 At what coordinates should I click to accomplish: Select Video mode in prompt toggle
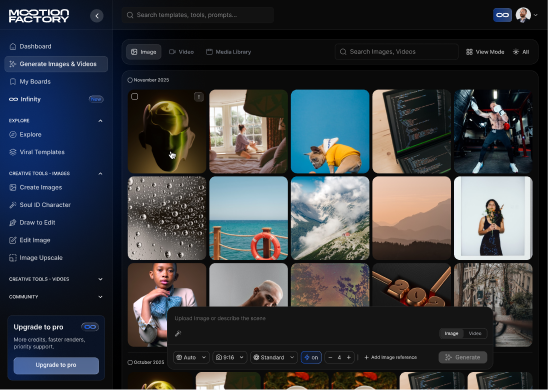coord(475,333)
